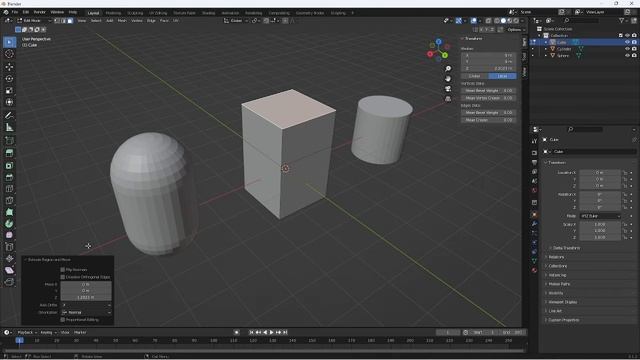Toggle Flip Normals checkbox
The width and height of the screenshot is (640, 360).
click(62, 270)
